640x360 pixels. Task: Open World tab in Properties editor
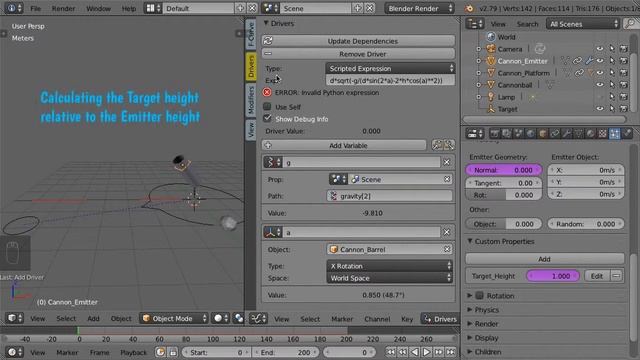point(530,133)
